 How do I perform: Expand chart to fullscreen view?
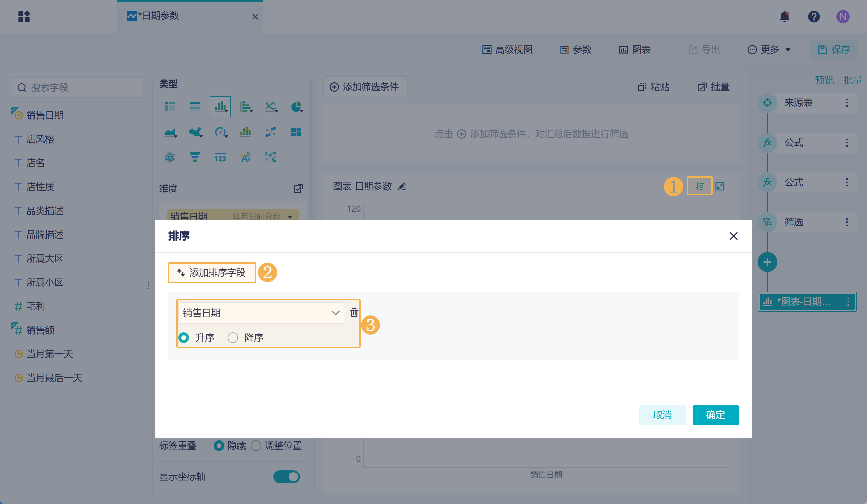coord(720,186)
